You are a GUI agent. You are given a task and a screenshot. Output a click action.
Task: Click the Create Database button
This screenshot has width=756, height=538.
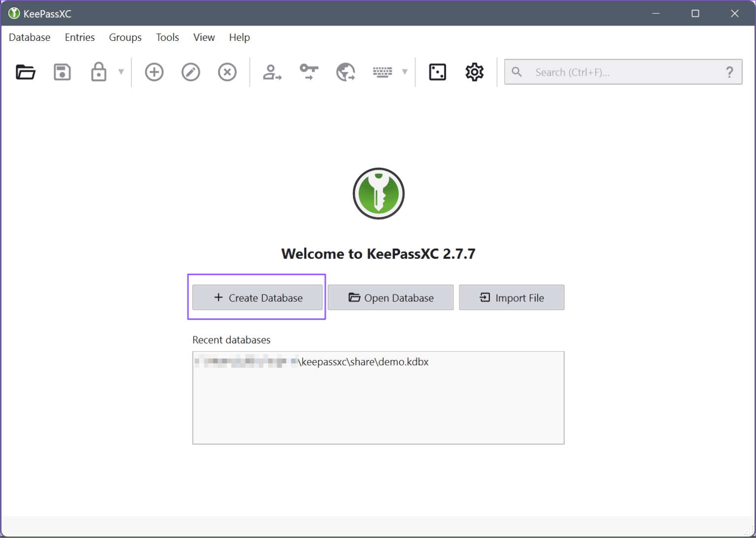[x=256, y=297]
